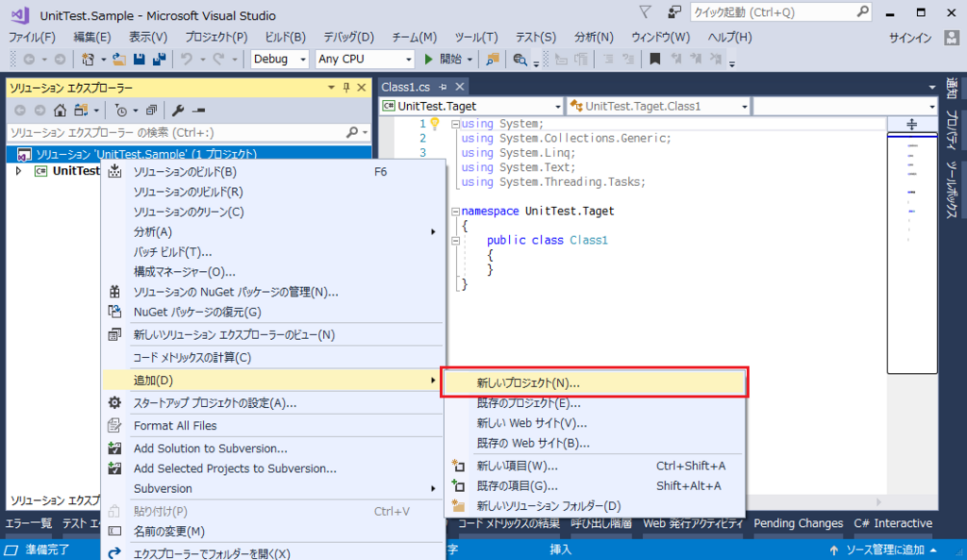Open the 開始 button dropdown arrow
This screenshot has width=967, height=560.
point(470,59)
